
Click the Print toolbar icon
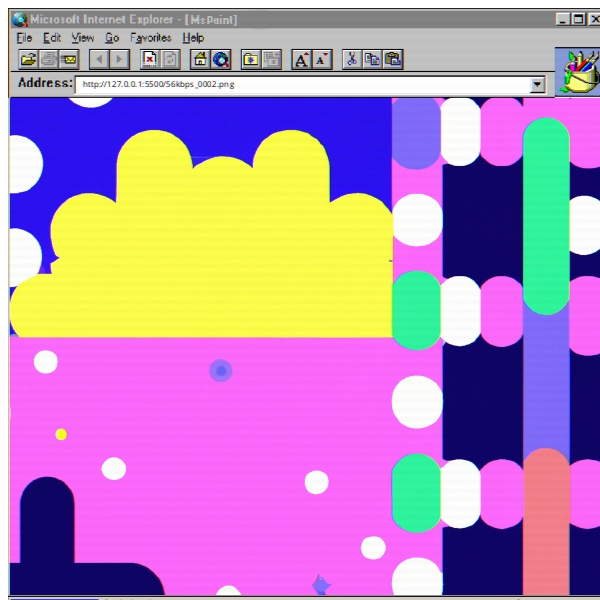coord(49,60)
